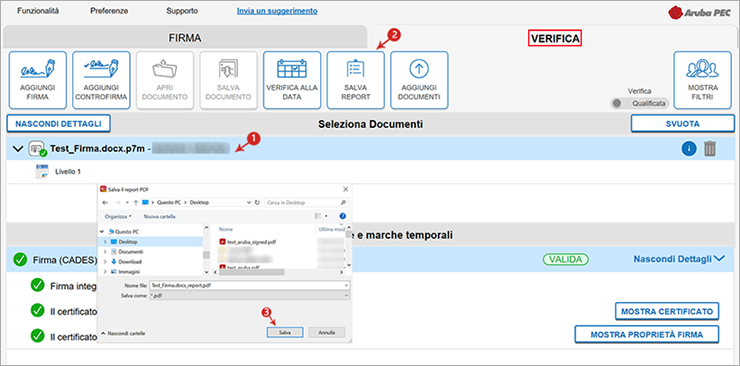Switch to the FIRMA tab

(x=185, y=38)
